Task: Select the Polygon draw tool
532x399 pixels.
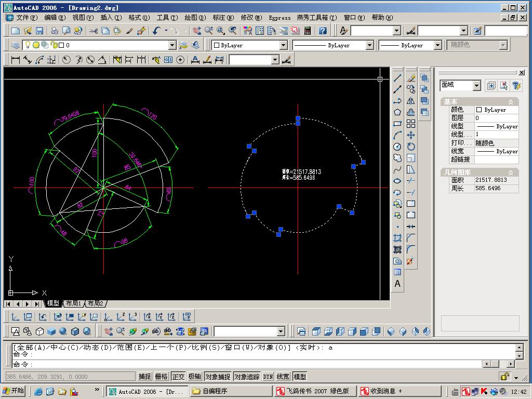Action: pyautogui.click(x=397, y=112)
